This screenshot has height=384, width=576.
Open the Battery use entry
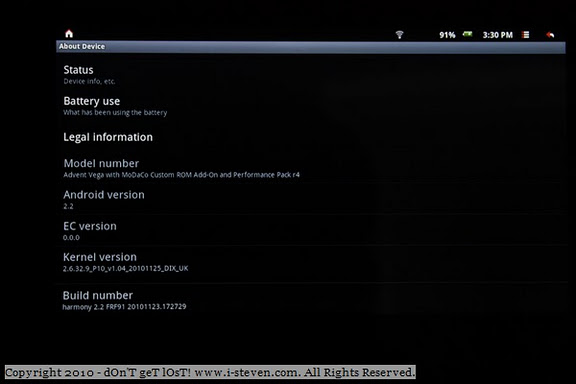pos(311,106)
